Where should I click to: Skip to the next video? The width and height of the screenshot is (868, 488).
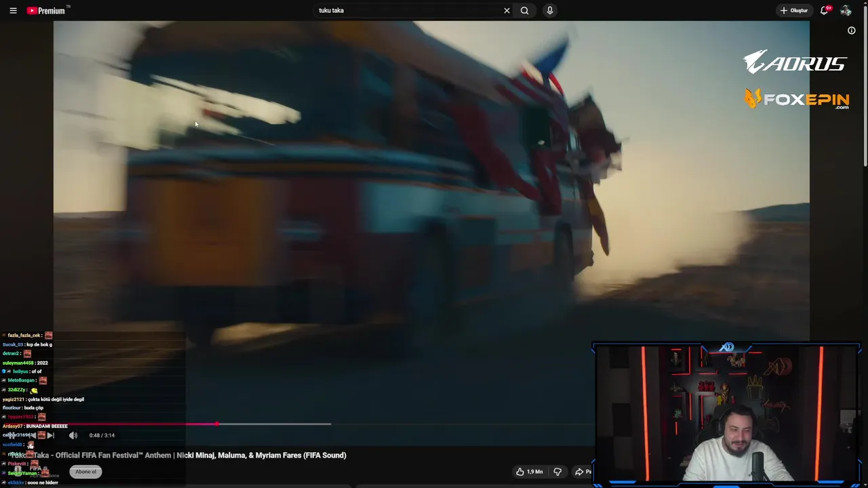(50, 435)
